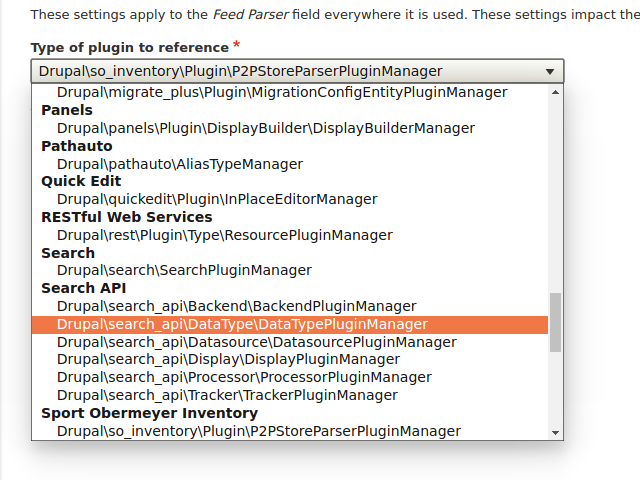Select DatasourcePluginManager option
The image size is (640, 480).
257,342
